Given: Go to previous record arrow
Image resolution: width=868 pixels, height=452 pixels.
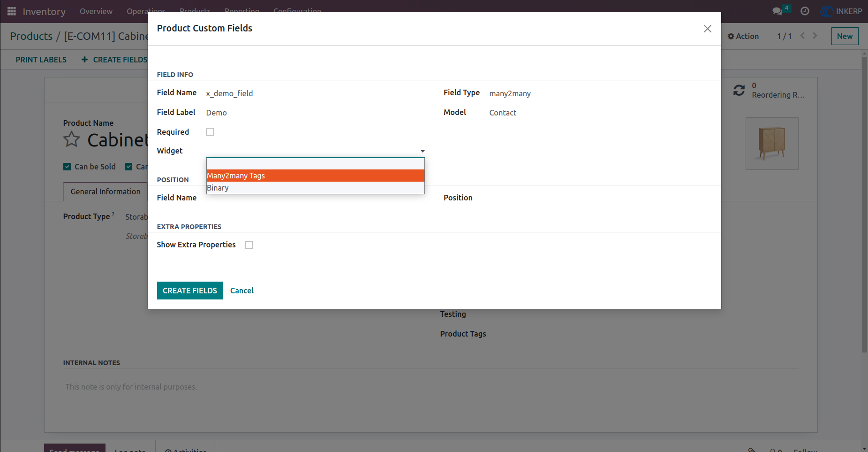Looking at the screenshot, I should click(x=802, y=36).
